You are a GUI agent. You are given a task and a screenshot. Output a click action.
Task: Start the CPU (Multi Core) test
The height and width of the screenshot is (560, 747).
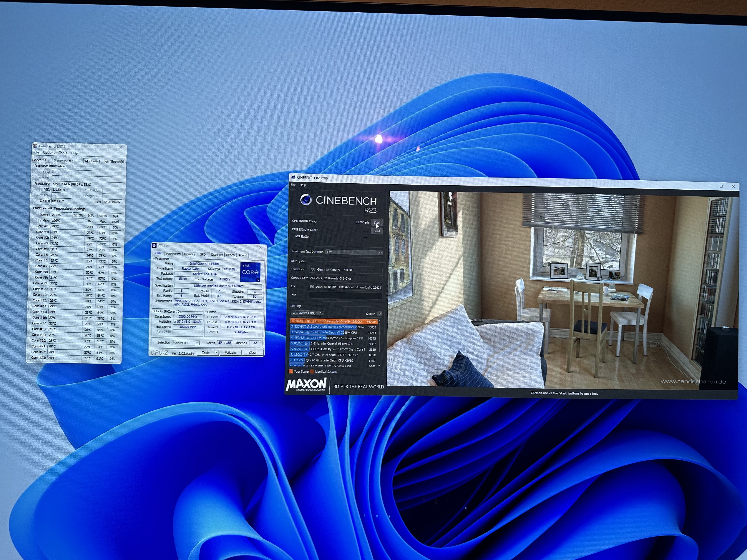377,222
